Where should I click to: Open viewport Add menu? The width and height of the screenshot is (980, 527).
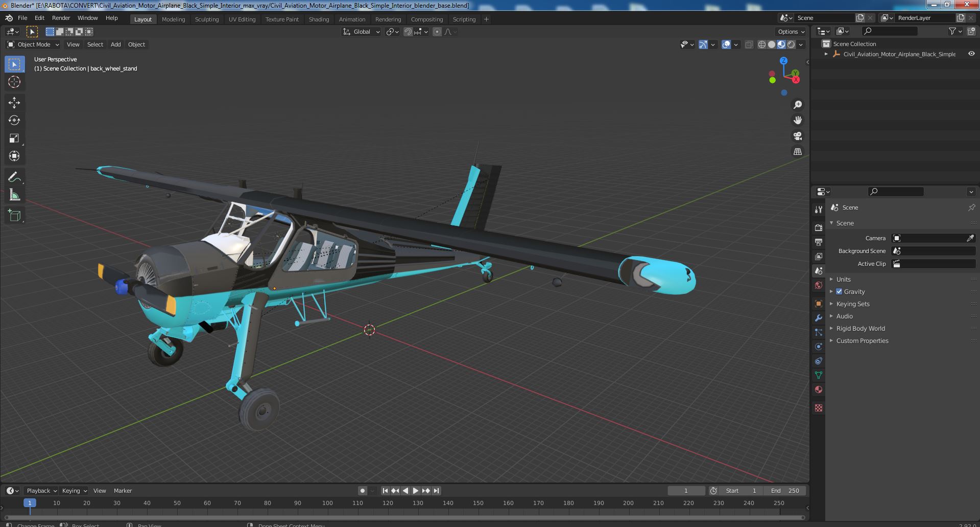point(116,44)
